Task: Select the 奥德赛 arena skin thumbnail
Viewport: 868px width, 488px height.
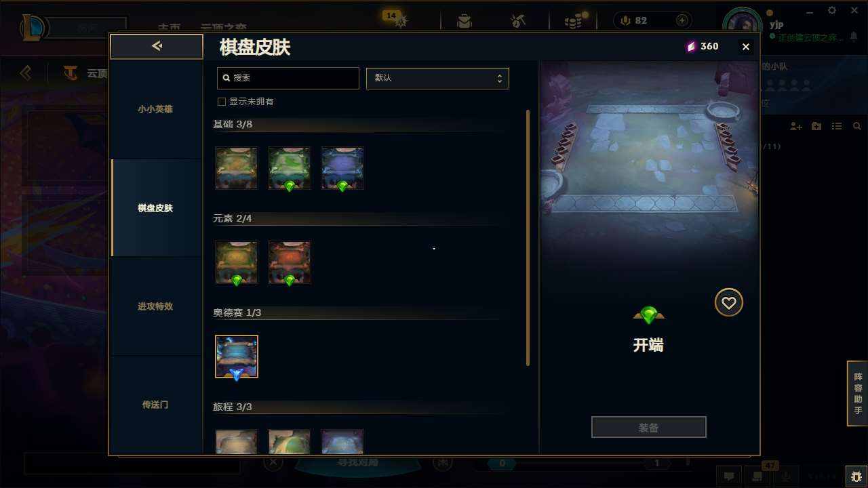Action: 237,357
